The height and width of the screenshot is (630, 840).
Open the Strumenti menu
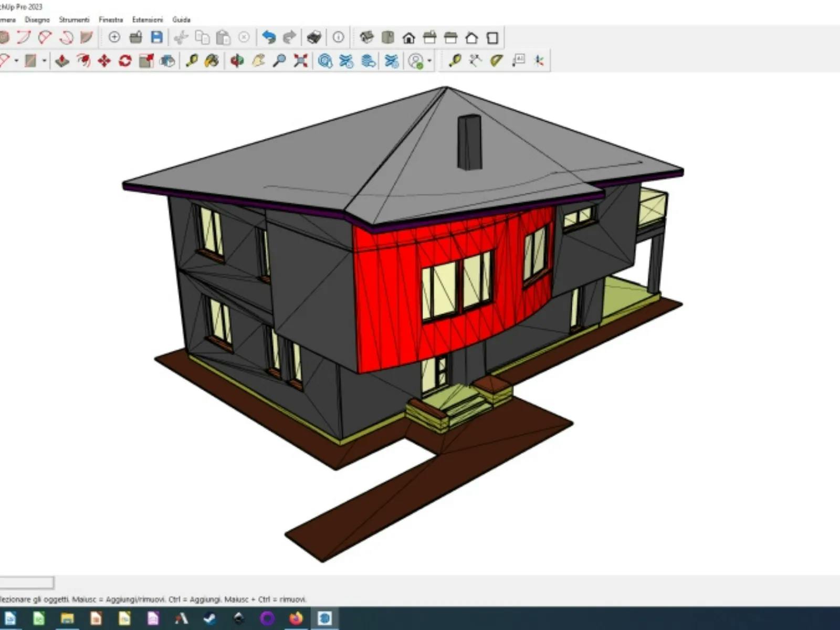tap(74, 19)
